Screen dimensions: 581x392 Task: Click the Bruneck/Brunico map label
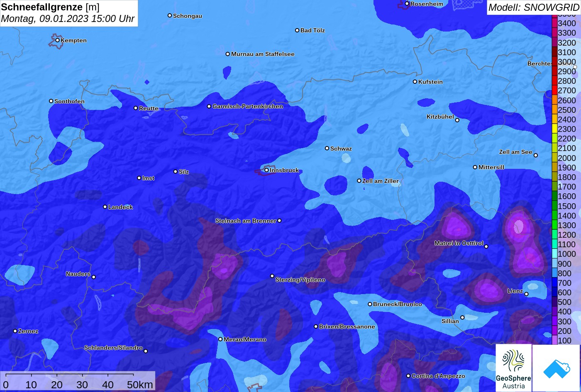[x=398, y=304]
